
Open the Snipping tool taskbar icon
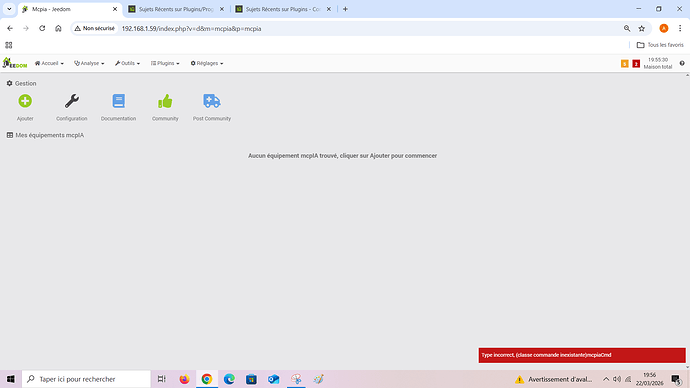pyautogui.click(x=296, y=379)
